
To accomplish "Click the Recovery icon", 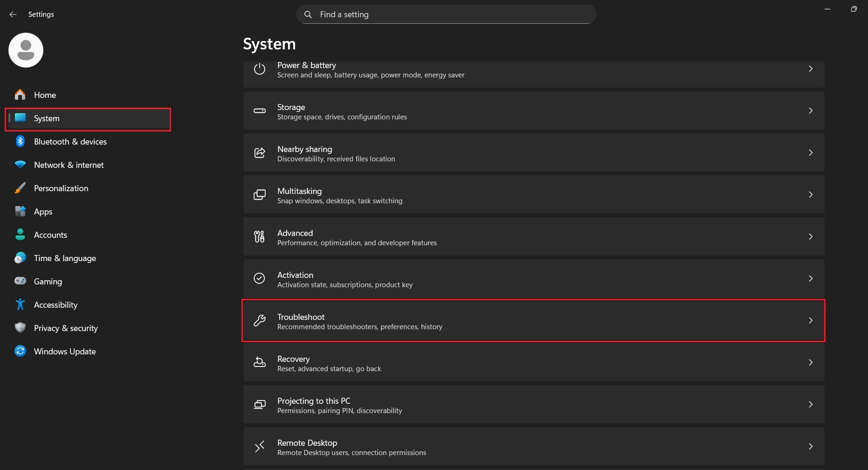I will [x=260, y=362].
